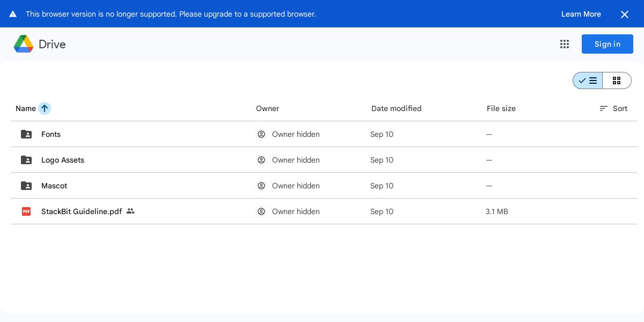
Task: Click the File size column header
Action: (501, 108)
